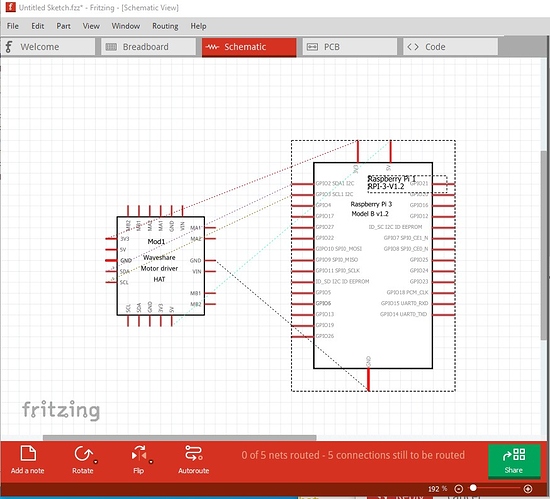Click the zoom slider handle

pos(473,488)
